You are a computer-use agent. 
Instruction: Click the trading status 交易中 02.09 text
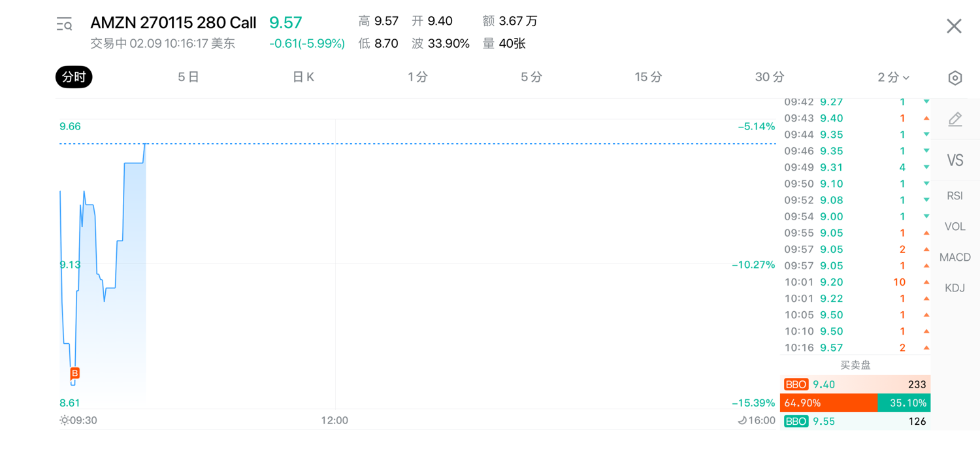(x=163, y=44)
